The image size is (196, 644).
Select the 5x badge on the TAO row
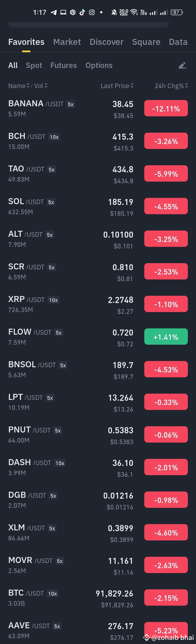tap(51, 169)
